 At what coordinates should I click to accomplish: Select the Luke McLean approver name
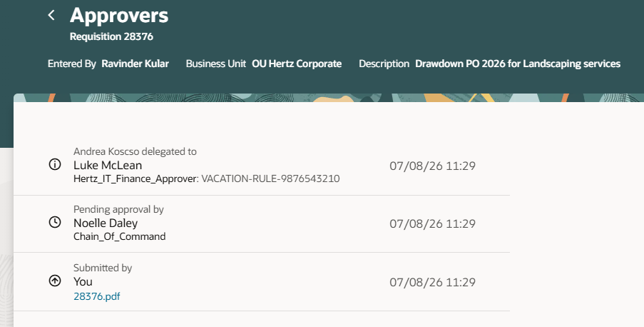coord(108,166)
